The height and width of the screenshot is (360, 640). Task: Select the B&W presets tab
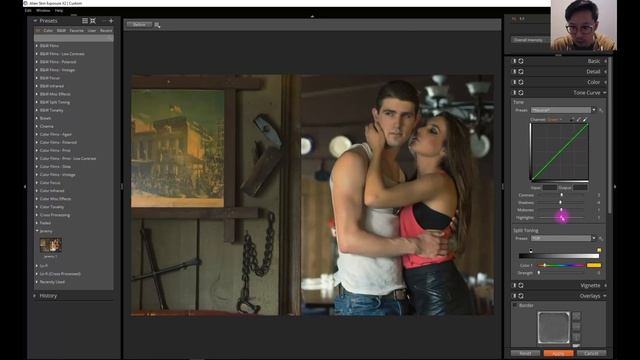click(61, 31)
